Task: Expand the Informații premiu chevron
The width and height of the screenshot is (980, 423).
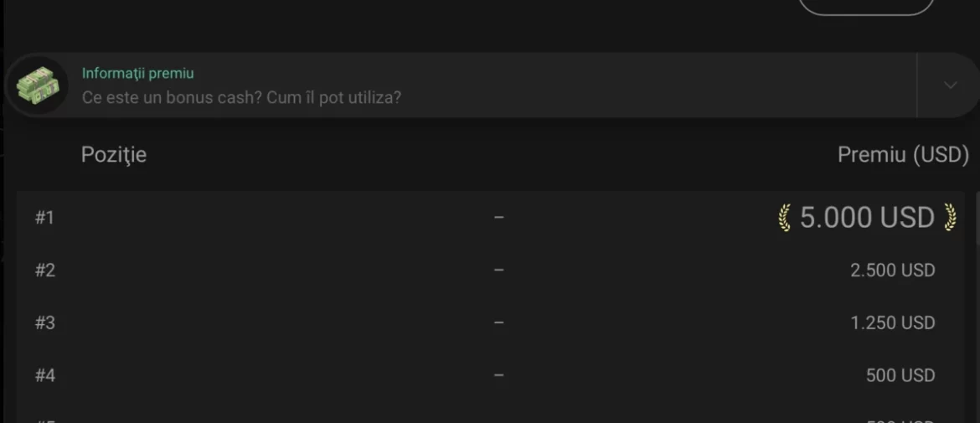Action: [x=950, y=85]
